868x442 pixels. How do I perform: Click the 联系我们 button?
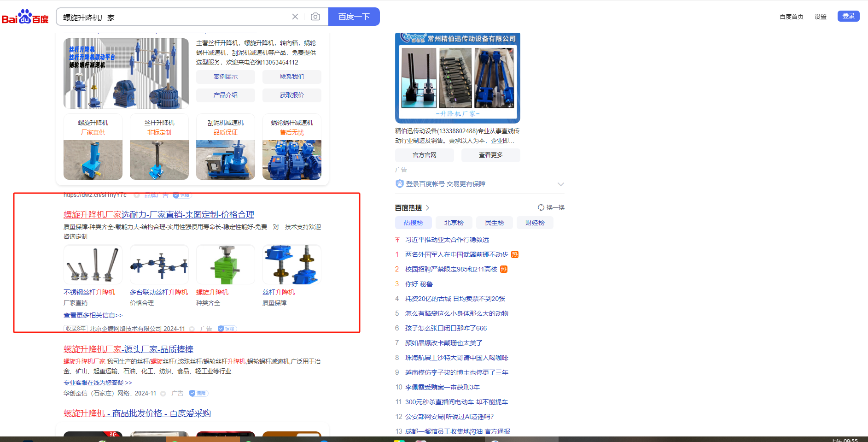(292, 77)
